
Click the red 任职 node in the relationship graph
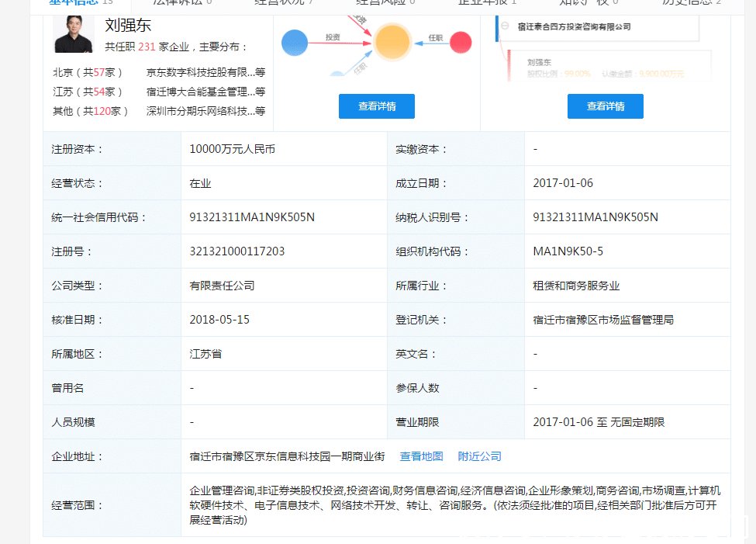[461, 43]
